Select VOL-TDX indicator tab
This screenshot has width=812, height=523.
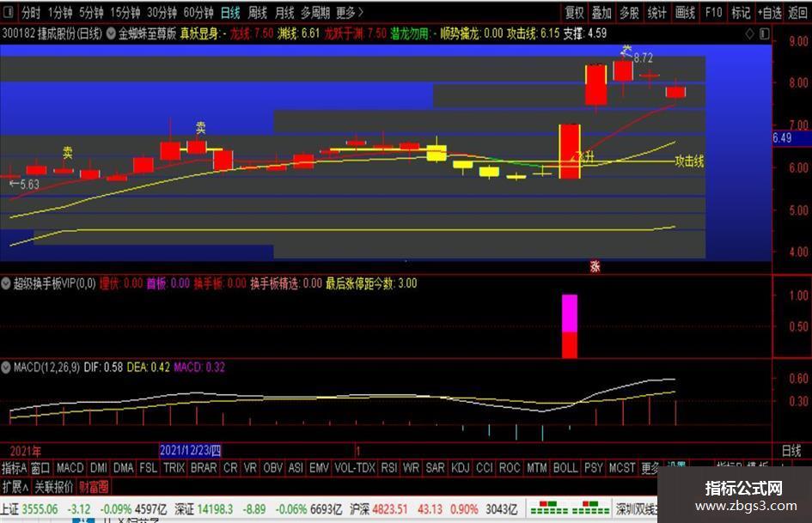tap(355, 468)
